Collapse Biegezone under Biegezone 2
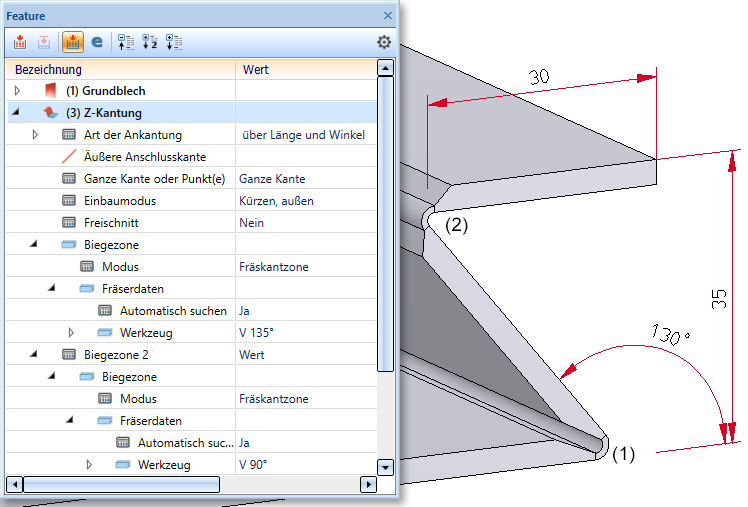This screenshot has width=748, height=507. [52, 376]
